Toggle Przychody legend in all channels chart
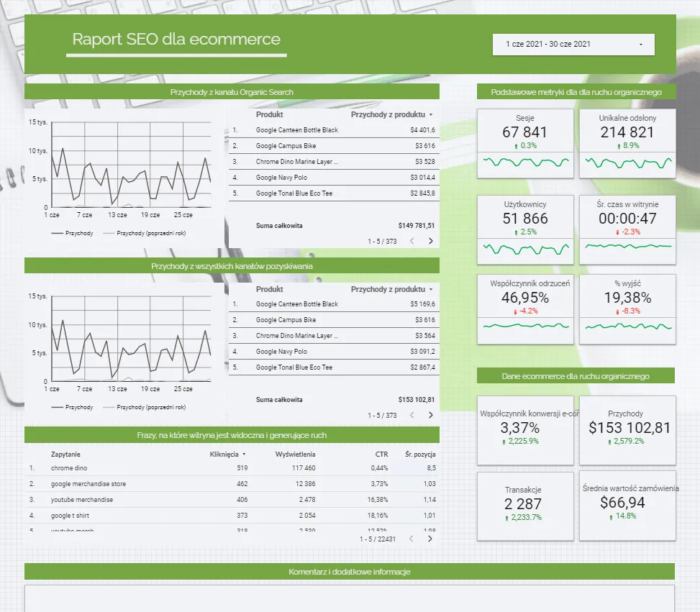 [73, 408]
